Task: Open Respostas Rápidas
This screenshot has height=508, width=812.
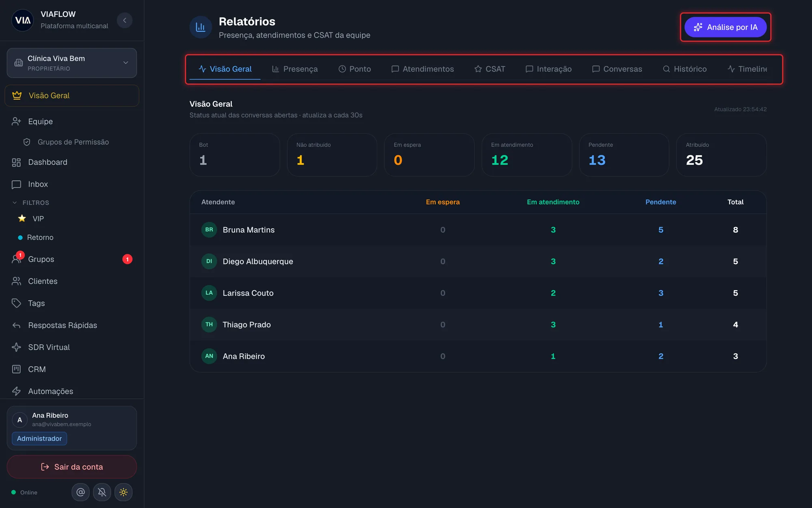Action: pos(72,325)
